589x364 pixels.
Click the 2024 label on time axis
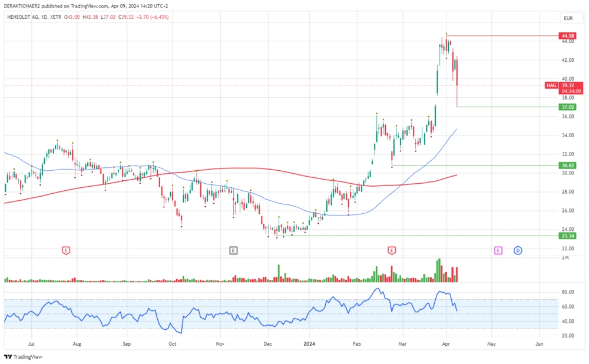point(310,342)
